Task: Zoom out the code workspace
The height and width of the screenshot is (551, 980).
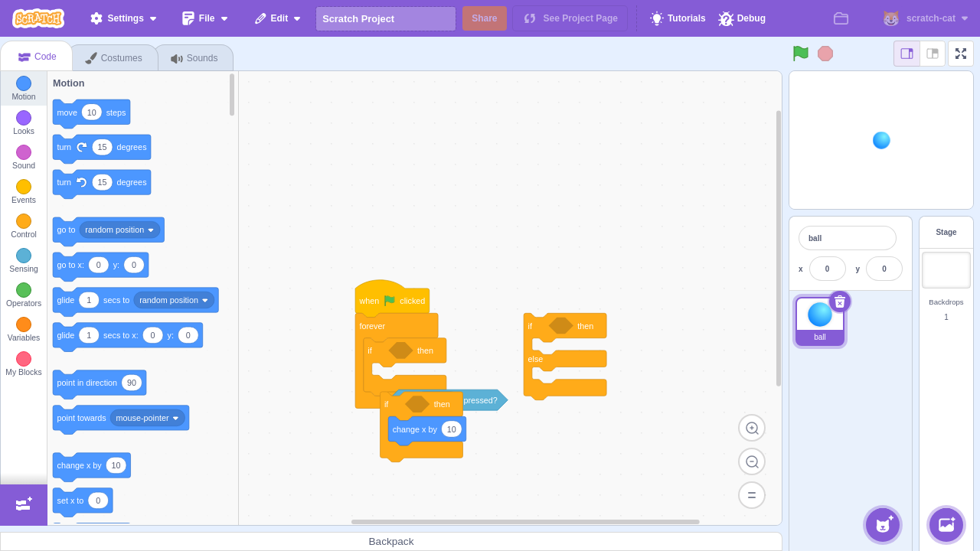Action: pyautogui.click(x=752, y=461)
